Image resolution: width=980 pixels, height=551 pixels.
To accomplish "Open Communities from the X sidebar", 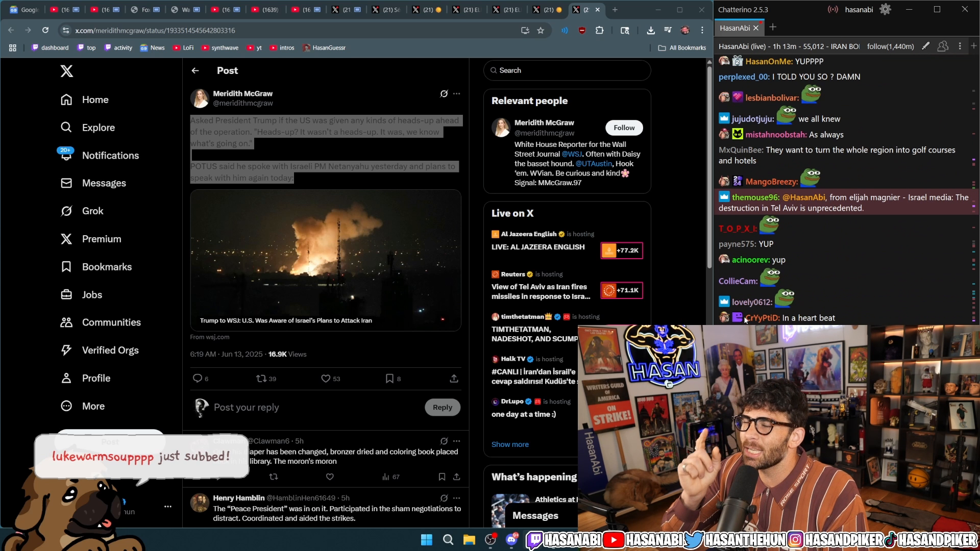I will [111, 322].
